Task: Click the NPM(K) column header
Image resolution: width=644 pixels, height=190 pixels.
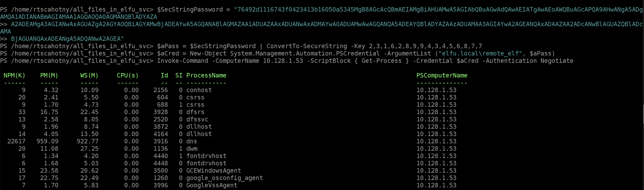Action: point(14,76)
